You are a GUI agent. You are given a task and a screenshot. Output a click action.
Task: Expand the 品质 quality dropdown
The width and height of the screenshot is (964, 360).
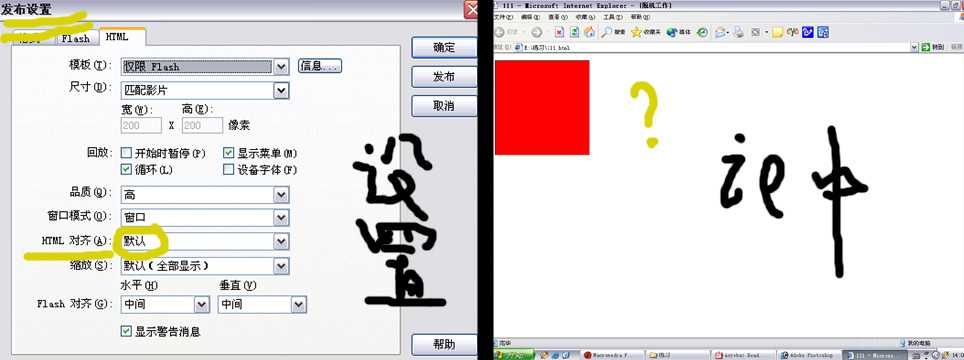282,195
